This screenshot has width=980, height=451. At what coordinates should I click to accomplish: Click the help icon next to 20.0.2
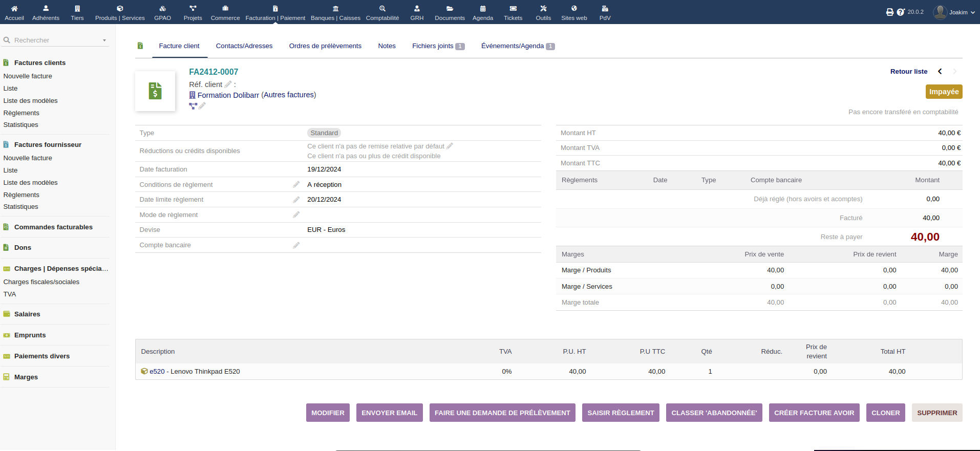click(x=901, y=12)
